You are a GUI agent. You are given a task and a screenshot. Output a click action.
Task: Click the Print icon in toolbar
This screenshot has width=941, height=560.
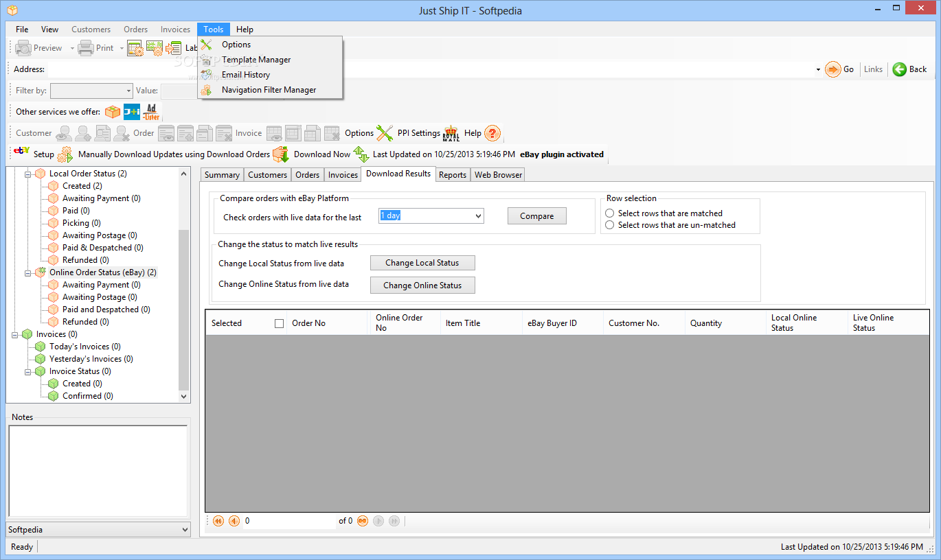(86, 48)
